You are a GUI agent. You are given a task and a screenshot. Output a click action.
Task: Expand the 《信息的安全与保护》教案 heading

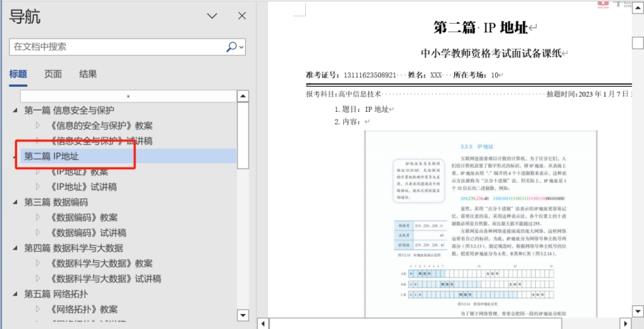[x=38, y=125]
